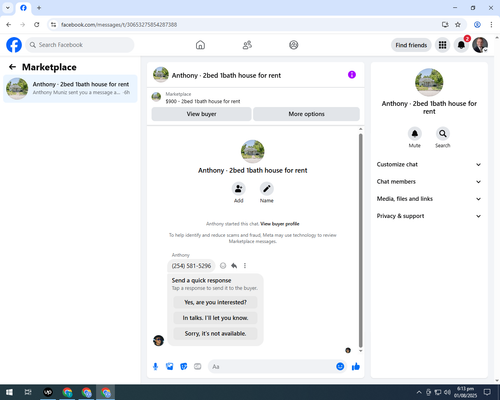Open the volume control in system tray
This screenshot has width=500, height=400.
point(447,392)
